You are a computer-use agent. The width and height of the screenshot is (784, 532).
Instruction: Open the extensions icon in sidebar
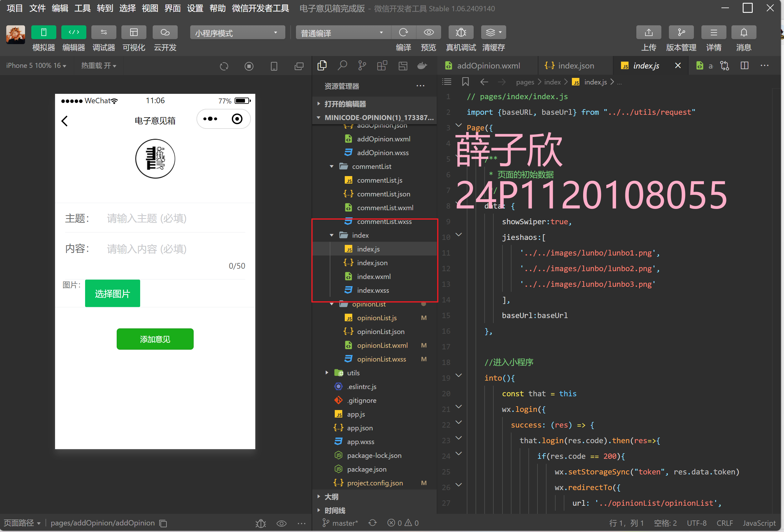(382, 65)
